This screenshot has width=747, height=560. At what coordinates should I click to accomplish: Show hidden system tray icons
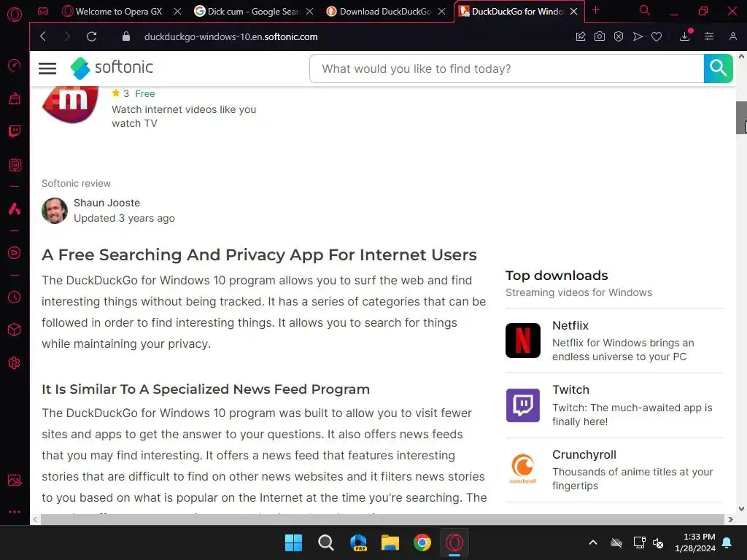point(593,542)
